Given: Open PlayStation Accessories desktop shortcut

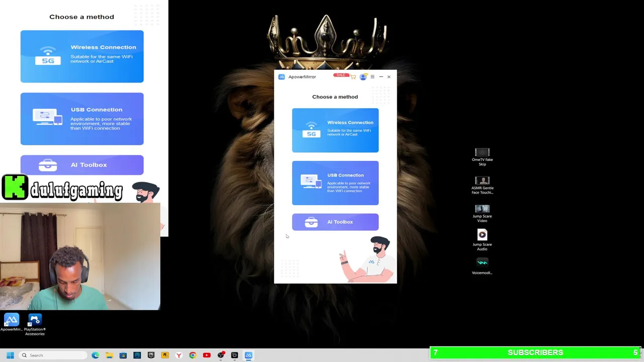Looking at the screenshot, I should (35, 325).
